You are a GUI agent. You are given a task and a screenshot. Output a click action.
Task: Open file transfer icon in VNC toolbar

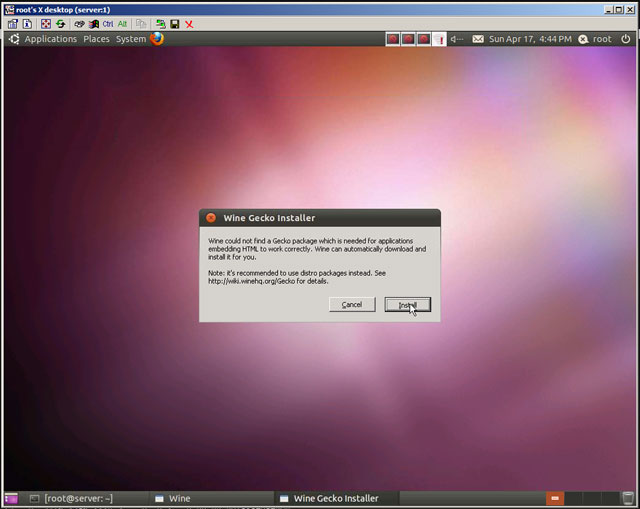141,24
